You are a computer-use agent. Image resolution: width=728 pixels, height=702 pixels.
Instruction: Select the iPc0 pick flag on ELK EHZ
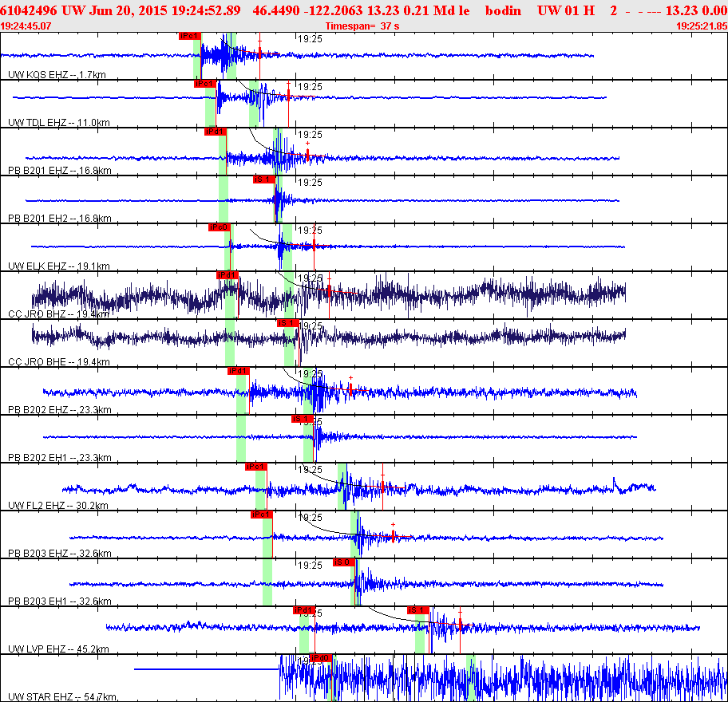coord(220,227)
